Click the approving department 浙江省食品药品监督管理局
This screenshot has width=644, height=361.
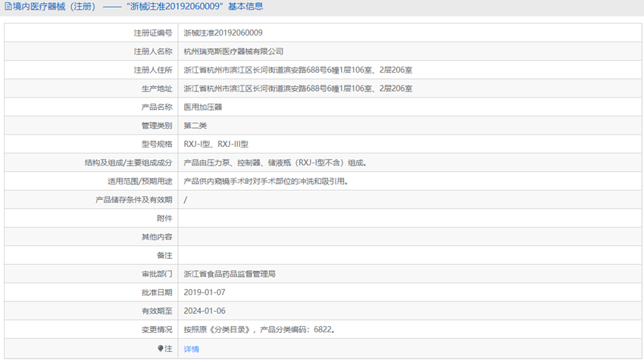point(230,274)
